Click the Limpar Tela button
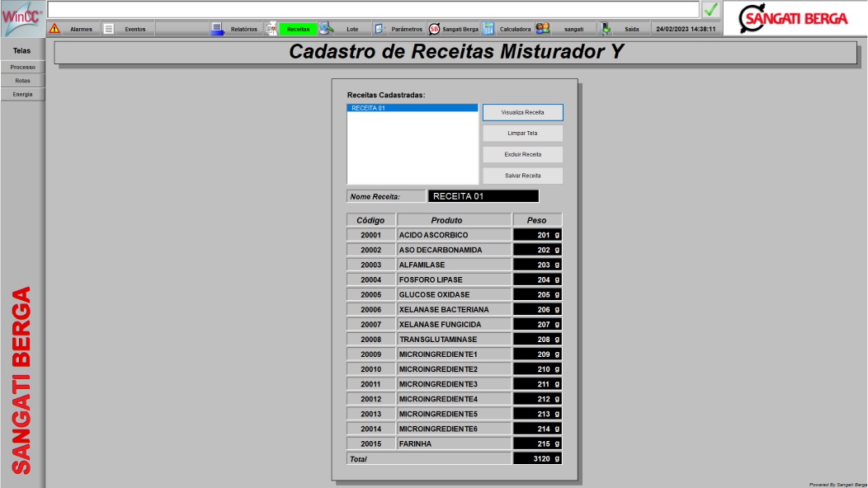The width and height of the screenshot is (868, 488). pyautogui.click(x=522, y=134)
